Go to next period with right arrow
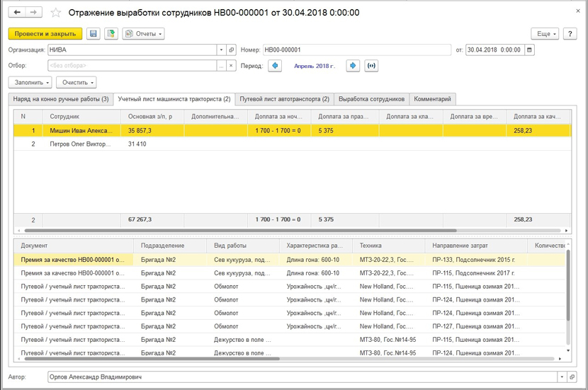The width and height of the screenshot is (588, 390). [353, 66]
